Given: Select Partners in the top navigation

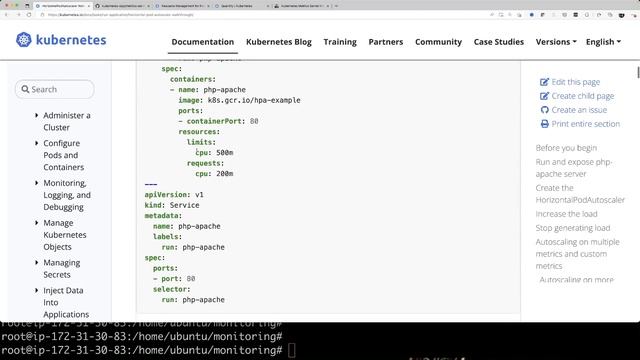Looking at the screenshot, I should (x=386, y=42).
